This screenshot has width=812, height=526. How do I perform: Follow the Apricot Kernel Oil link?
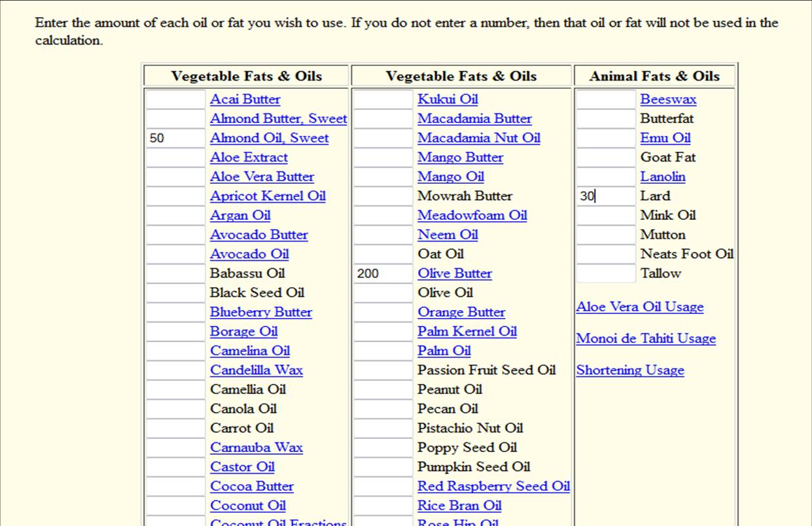coord(268,196)
